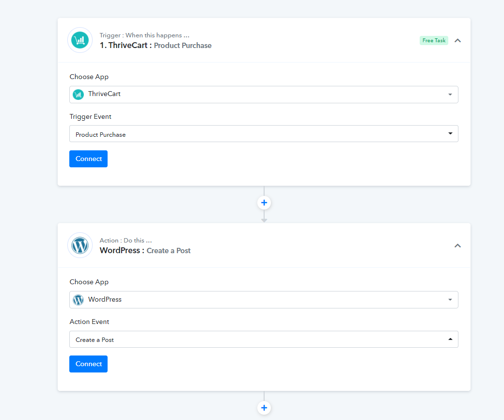Click the '1. ThriveCart : Product Purchase' title

point(156,45)
